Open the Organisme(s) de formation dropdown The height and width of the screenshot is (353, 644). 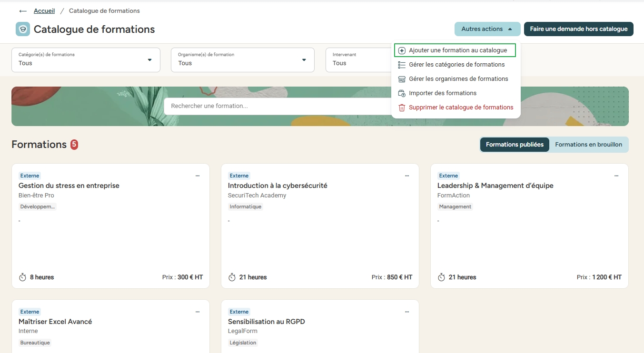(243, 60)
